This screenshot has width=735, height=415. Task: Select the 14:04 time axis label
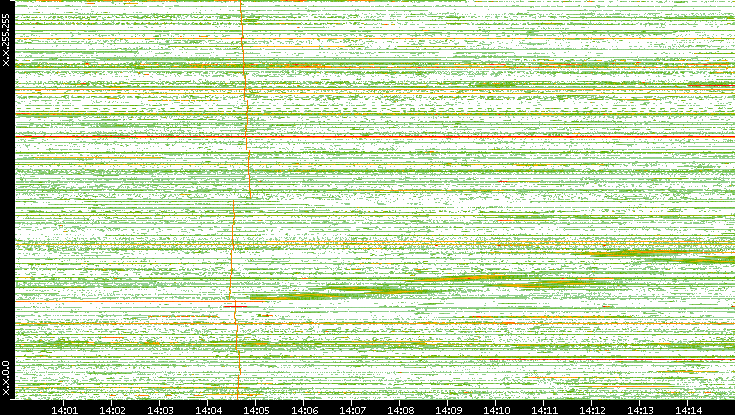pos(208,410)
